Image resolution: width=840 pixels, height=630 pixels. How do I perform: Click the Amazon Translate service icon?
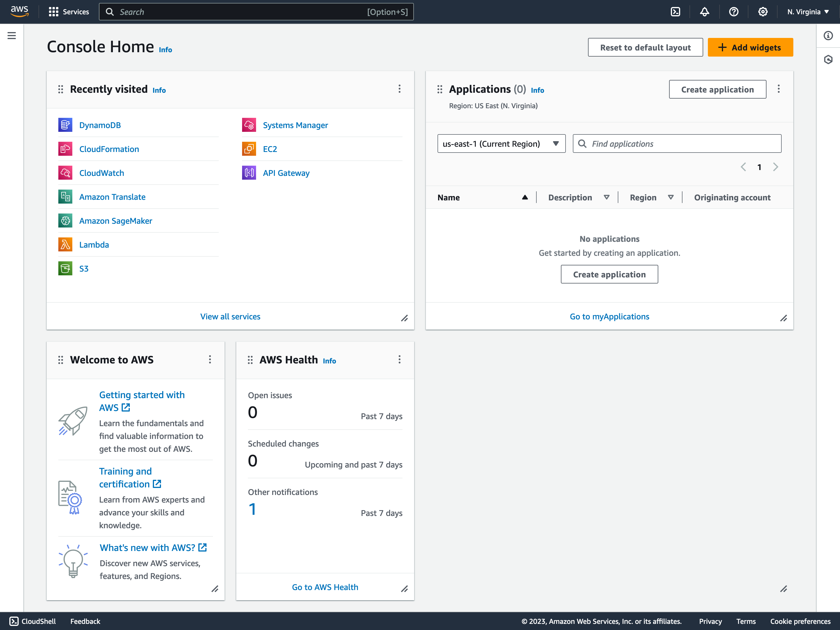pyautogui.click(x=65, y=197)
